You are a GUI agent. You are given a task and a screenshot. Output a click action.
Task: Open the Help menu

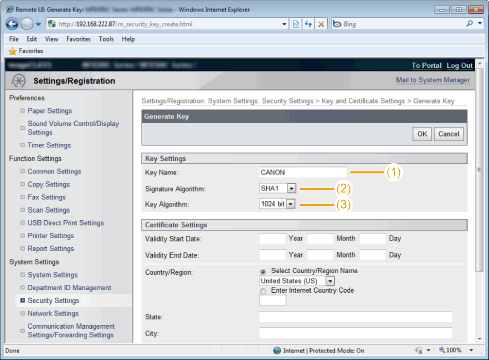click(x=128, y=39)
